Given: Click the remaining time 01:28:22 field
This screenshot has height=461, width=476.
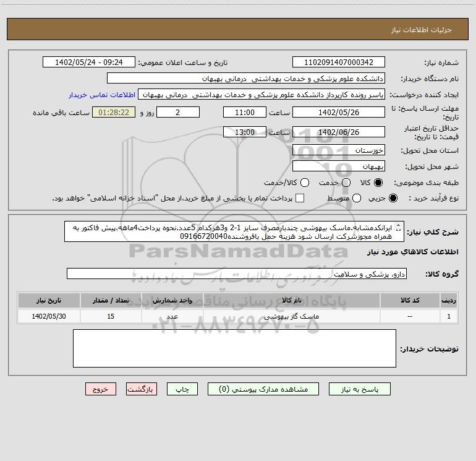Looking at the screenshot, I should click(x=114, y=112).
